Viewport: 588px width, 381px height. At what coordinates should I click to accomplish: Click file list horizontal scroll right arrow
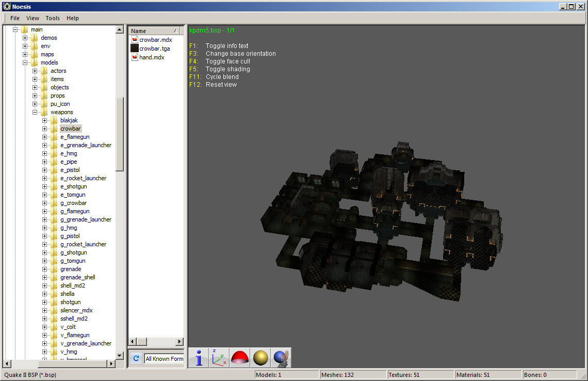coord(179,342)
